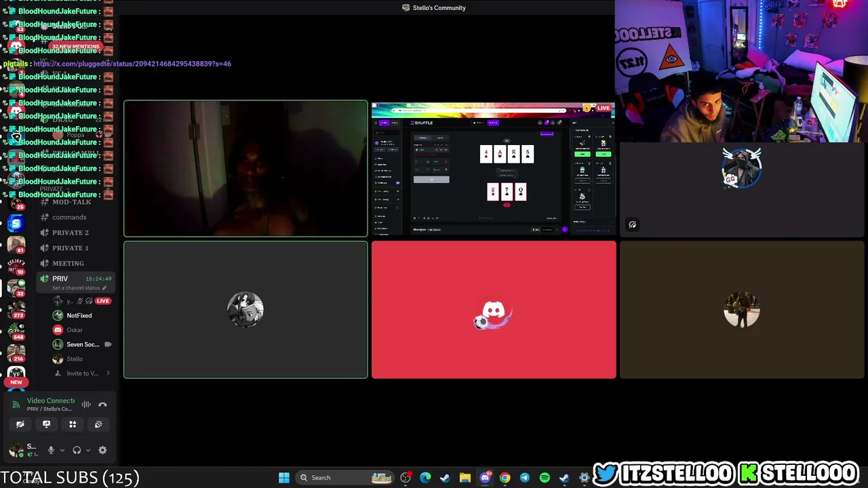Open the Stello's Community window title
The width and height of the screenshot is (868, 488).
pos(434,7)
